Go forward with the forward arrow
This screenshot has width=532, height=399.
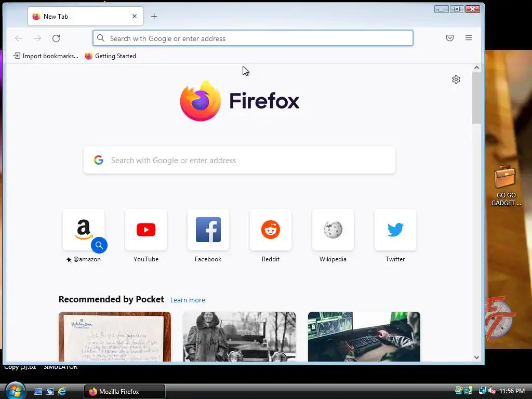[37, 38]
